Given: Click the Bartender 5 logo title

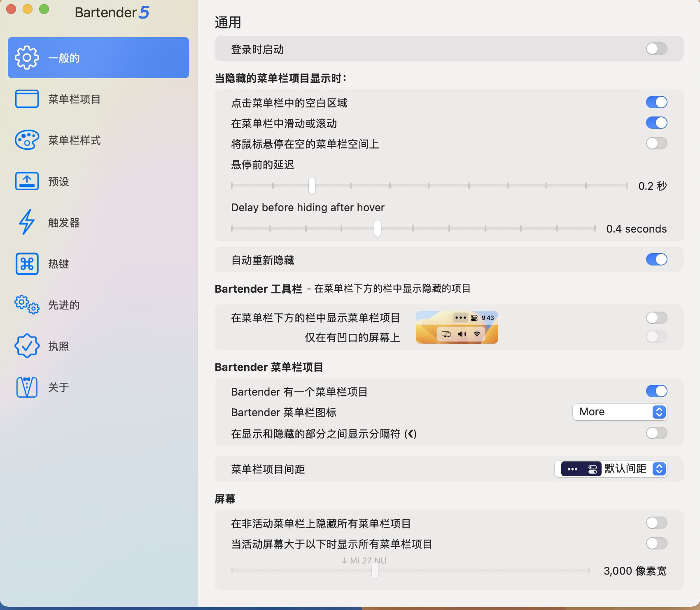Looking at the screenshot, I should click(x=112, y=12).
